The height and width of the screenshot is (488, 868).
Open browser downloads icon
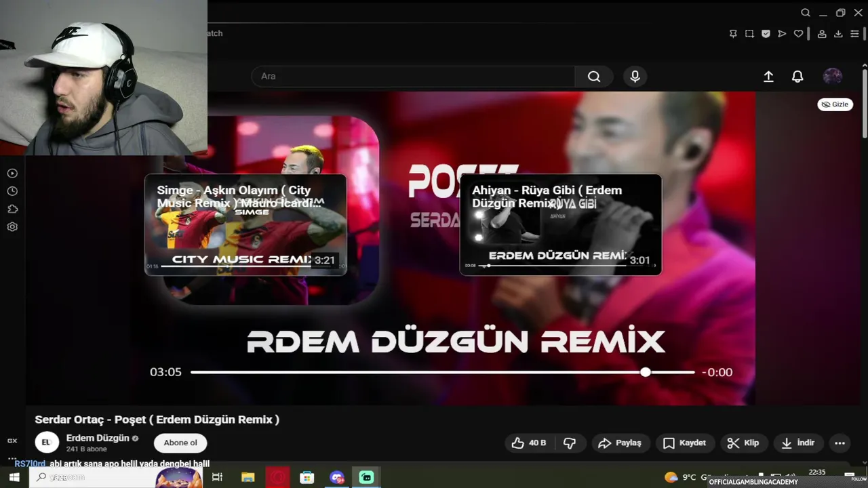click(838, 34)
